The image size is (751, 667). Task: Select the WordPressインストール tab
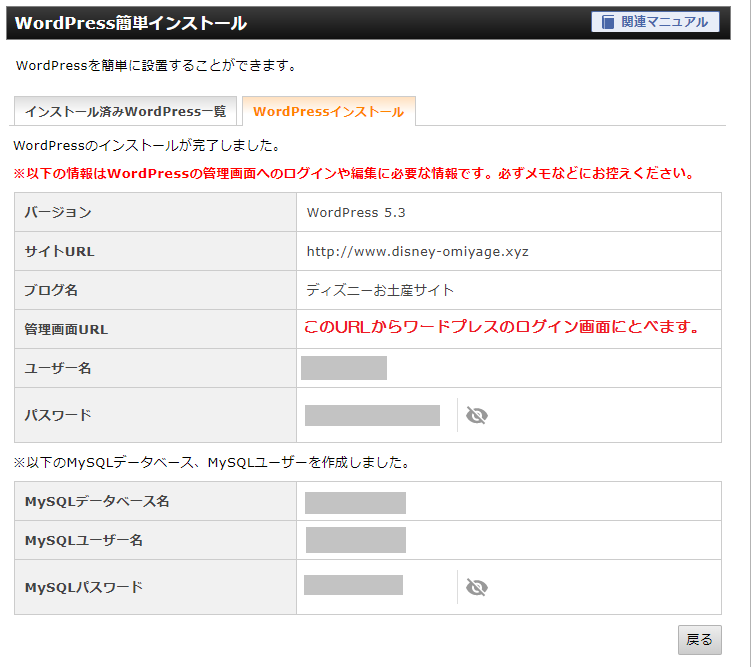click(x=329, y=111)
